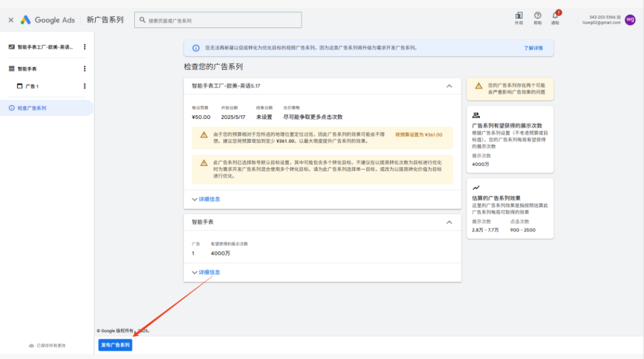
Task: Click the 已保存所有更改 saved status
Action: [x=47, y=345]
